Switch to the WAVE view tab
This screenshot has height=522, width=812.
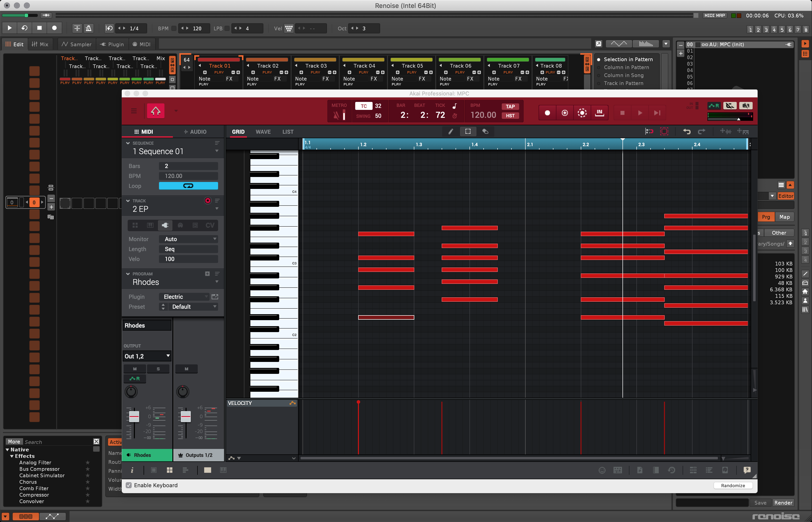(263, 132)
